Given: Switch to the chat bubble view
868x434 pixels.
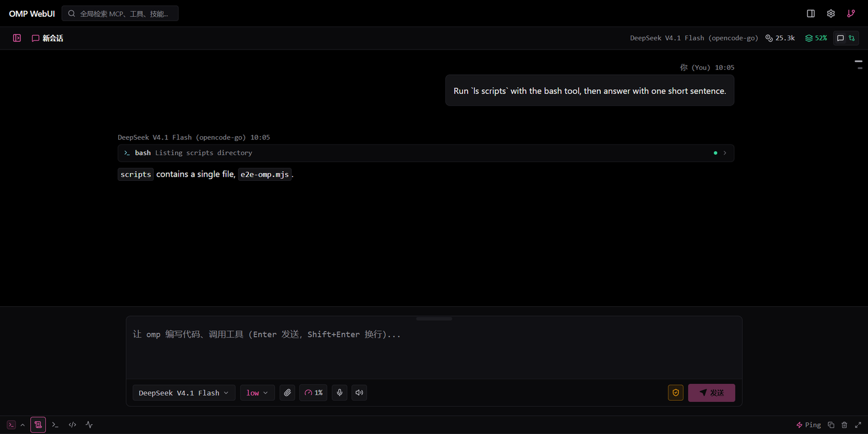Looking at the screenshot, I should coord(840,38).
